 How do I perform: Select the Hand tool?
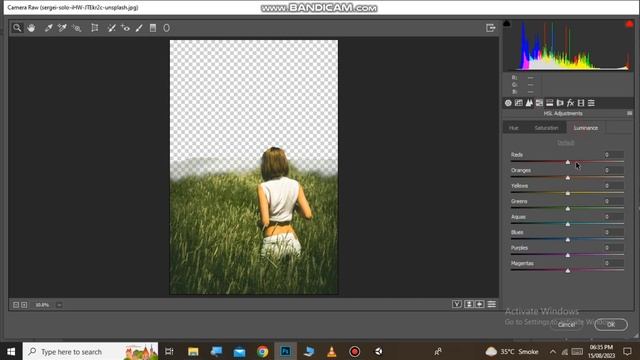pyautogui.click(x=31, y=28)
